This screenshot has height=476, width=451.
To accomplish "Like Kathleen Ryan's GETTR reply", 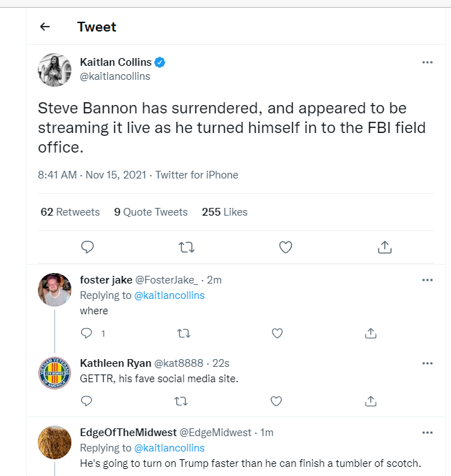I will pyautogui.click(x=276, y=401).
